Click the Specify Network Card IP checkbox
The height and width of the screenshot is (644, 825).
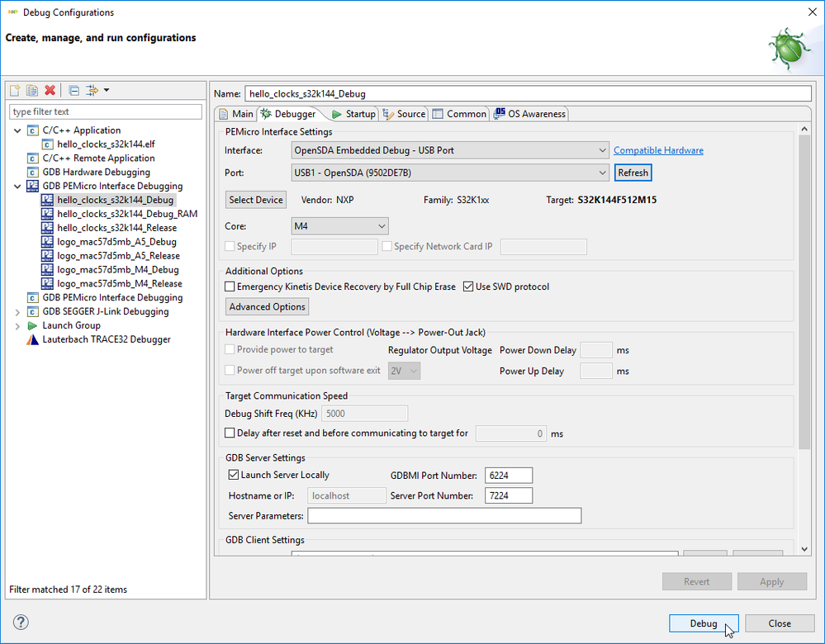point(386,246)
